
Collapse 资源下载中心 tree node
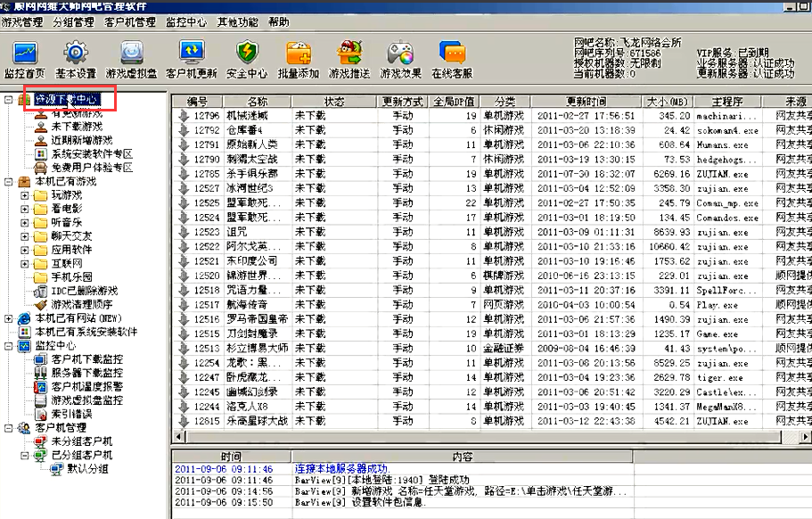coord(8,99)
